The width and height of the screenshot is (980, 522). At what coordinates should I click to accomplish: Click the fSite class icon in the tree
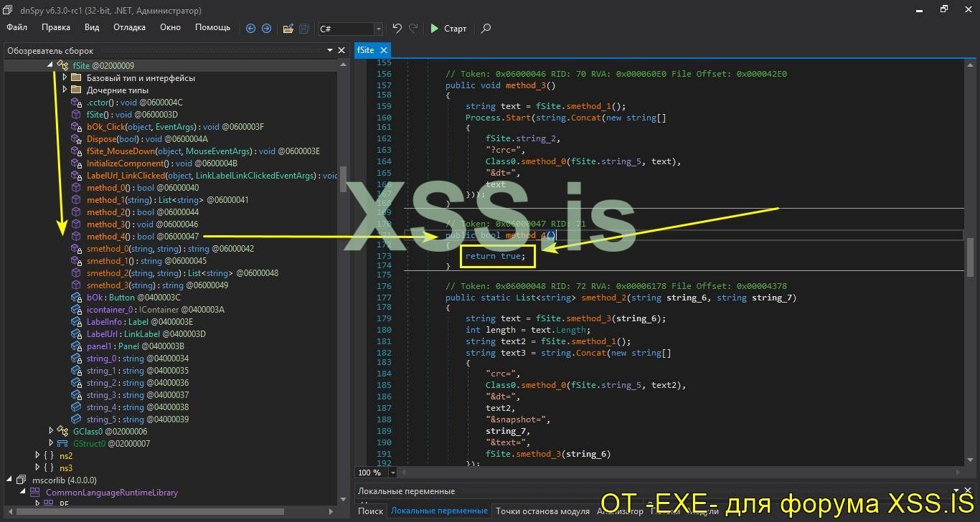(x=63, y=65)
